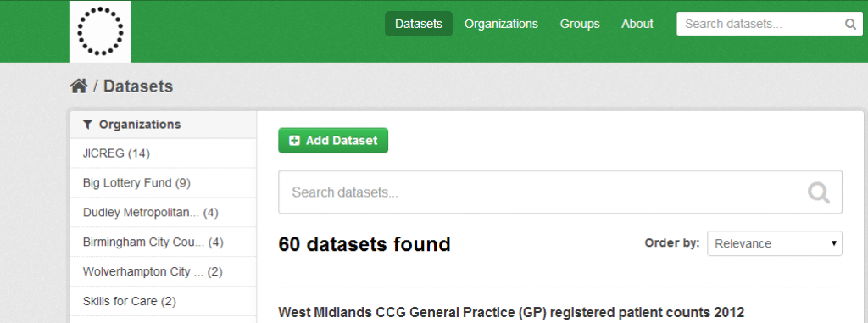Click the main Search datasets field
This screenshot has width=868, height=323.
pyautogui.click(x=560, y=192)
